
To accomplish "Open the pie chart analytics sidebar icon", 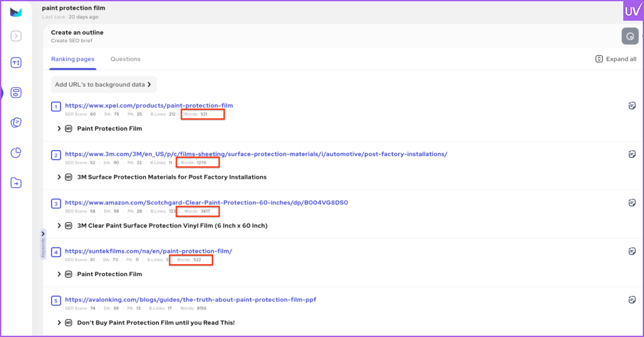I will (x=16, y=153).
